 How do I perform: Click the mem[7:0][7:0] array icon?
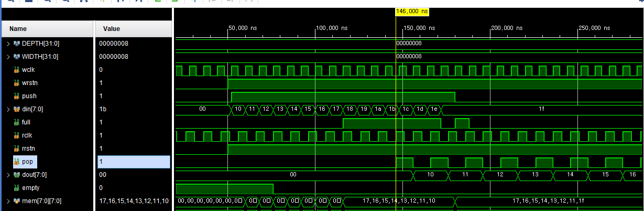click(x=17, y=201)
